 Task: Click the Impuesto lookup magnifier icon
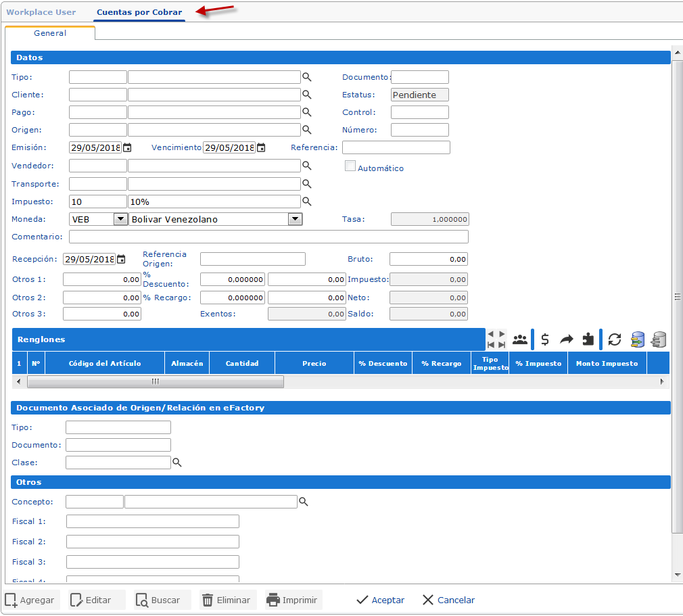[x=306, y=201]
